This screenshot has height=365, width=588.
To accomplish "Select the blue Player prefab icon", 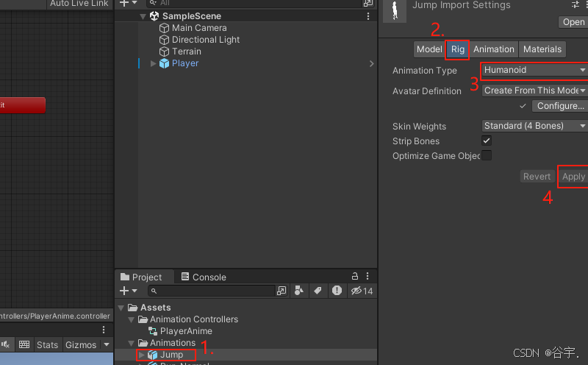I will [164, 63].
